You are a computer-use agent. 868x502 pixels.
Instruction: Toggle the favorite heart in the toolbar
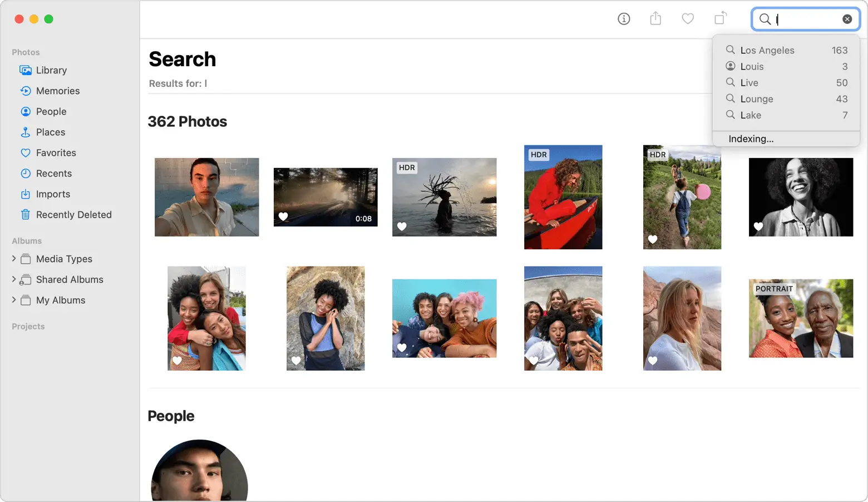pos(688,18)
